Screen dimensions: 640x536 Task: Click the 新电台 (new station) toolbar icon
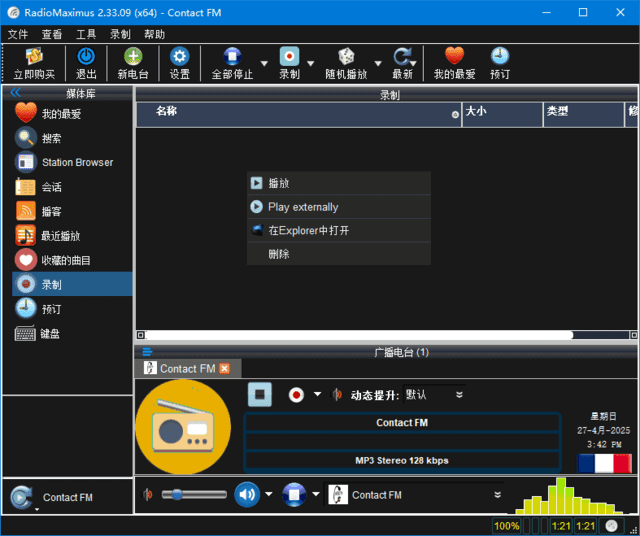tap(134, 58)
